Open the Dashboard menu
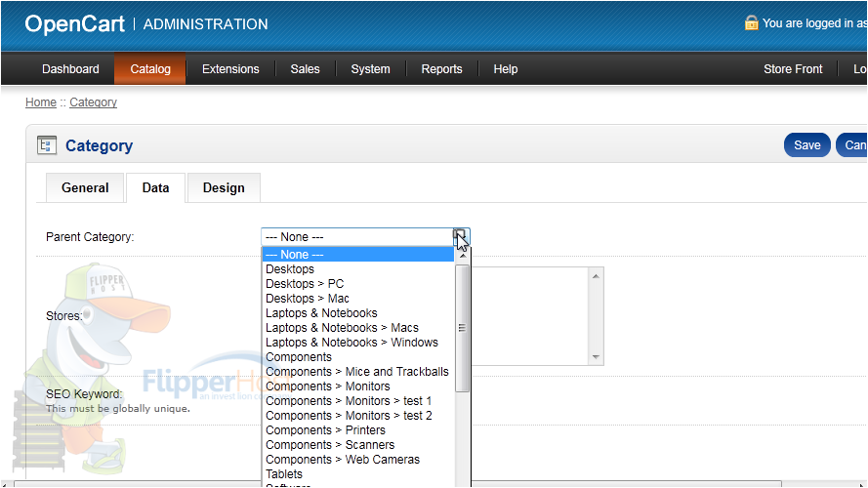868x488 pixels. tap(70, 69)
